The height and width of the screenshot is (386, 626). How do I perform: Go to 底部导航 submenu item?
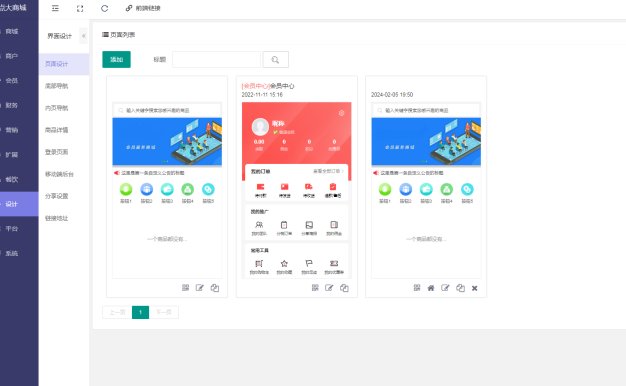[x=56, y=86]
